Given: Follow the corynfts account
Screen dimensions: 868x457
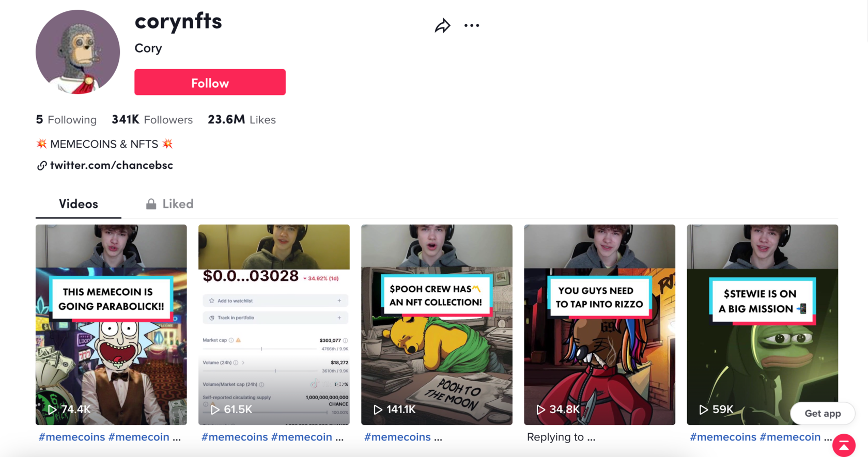Looking at the screenshot, I should 210,83.
